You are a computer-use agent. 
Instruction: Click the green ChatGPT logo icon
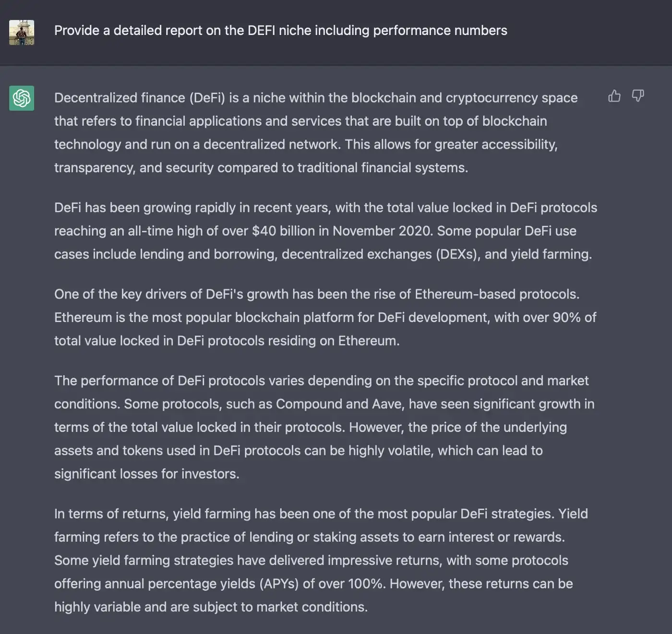(x=22, y=98)
